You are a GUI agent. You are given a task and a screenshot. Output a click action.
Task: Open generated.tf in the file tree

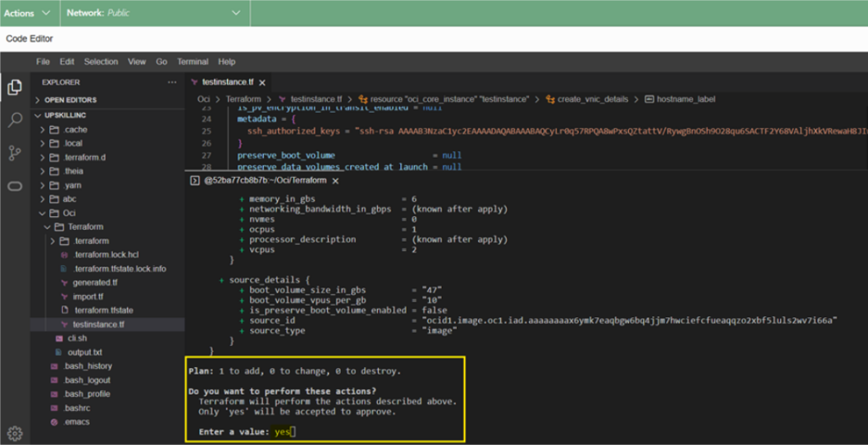point(95,282)
